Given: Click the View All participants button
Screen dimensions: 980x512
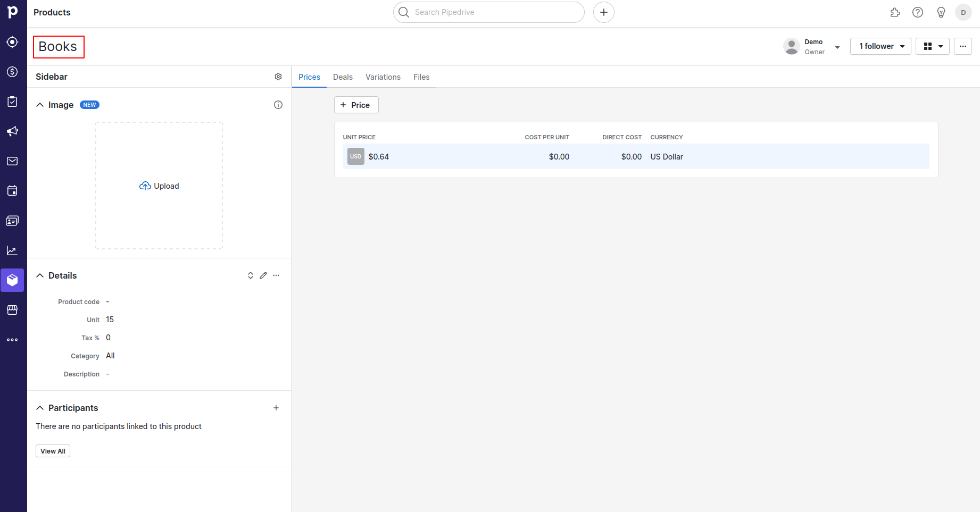Looking at the screenshot, I should tap(53, 451).
